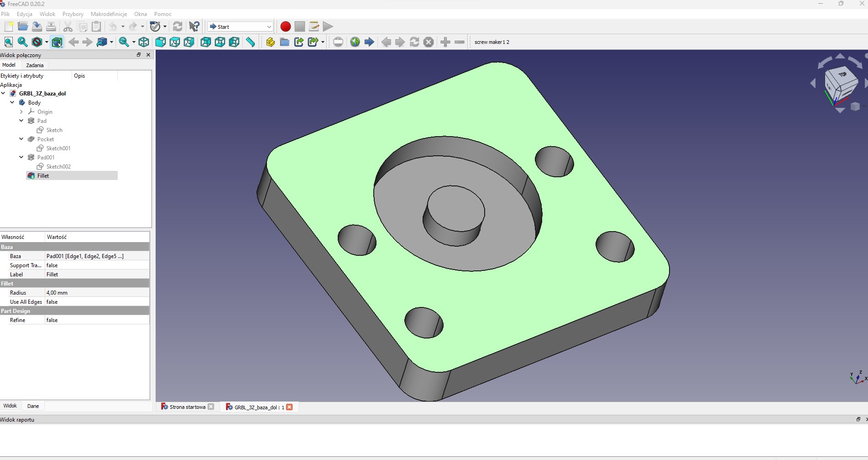Click the navigation cube TOP face
The width and height of the screenshot is (868, 460).
[842, 74]
